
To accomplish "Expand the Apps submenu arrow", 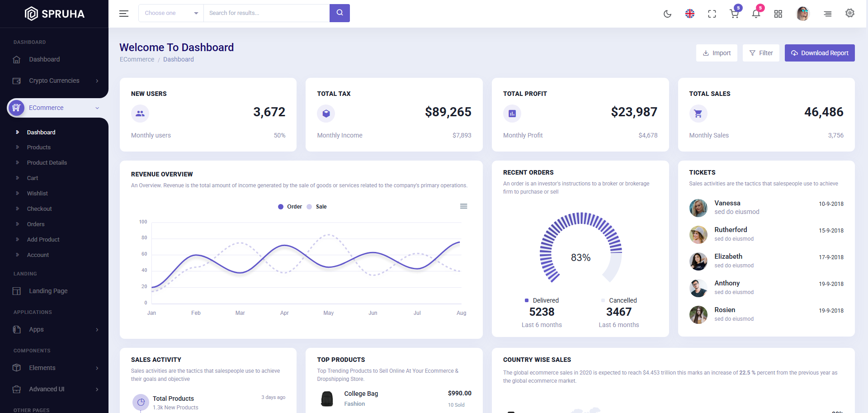I will point(97,330).
